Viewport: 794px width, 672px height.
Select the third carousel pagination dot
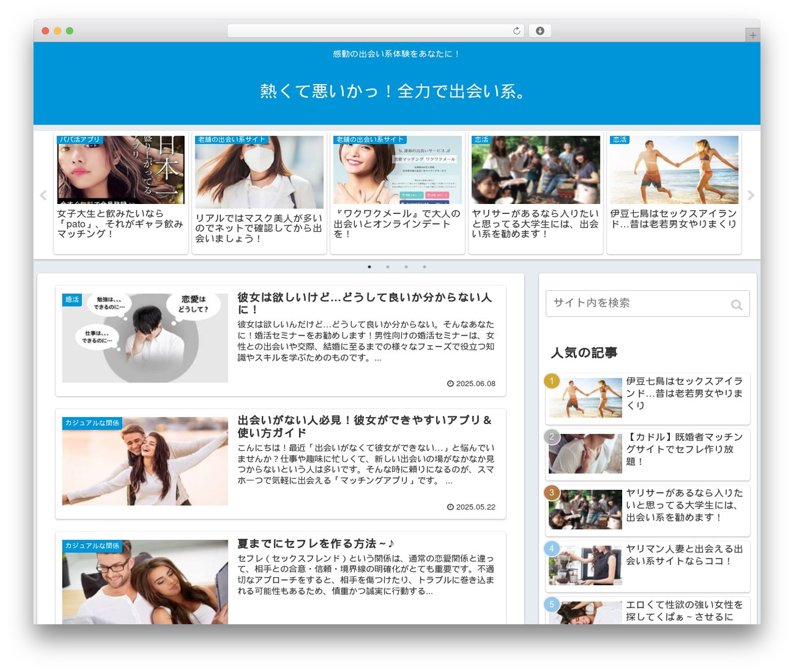click(406, 267)
